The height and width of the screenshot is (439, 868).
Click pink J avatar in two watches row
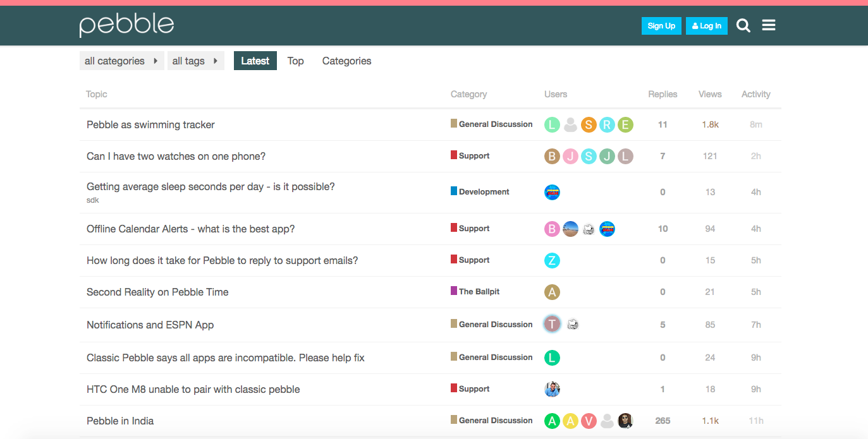(x=570, y=156)
